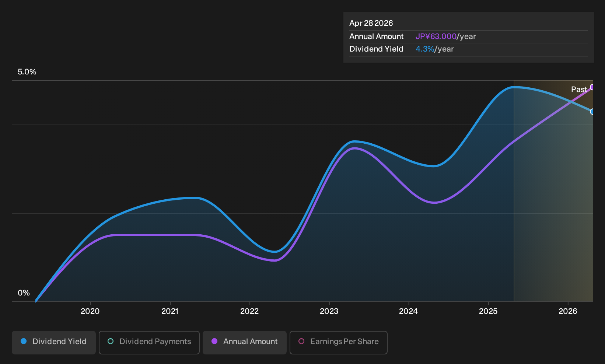Select the blue Dividend Yield endpoint marker

pos(592,112)
